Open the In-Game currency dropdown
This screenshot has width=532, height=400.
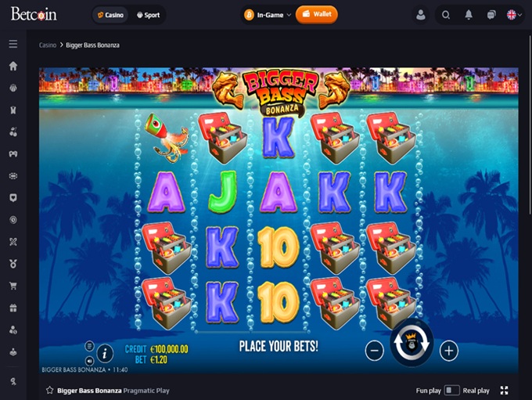coord(268,15)
